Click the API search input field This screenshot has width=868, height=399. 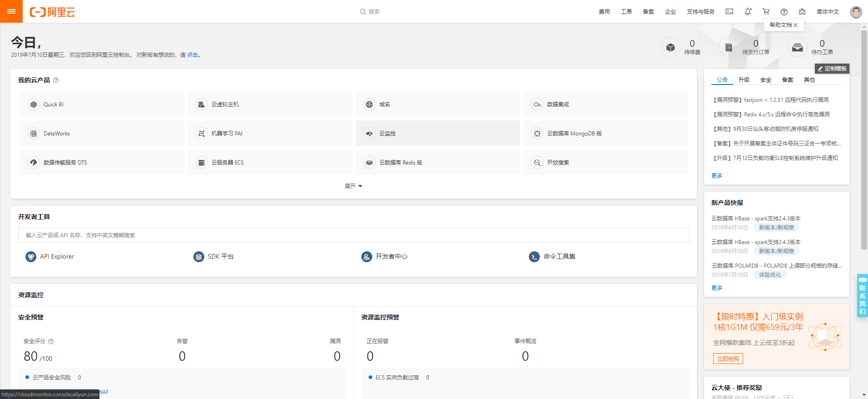[x=353, y=235]
